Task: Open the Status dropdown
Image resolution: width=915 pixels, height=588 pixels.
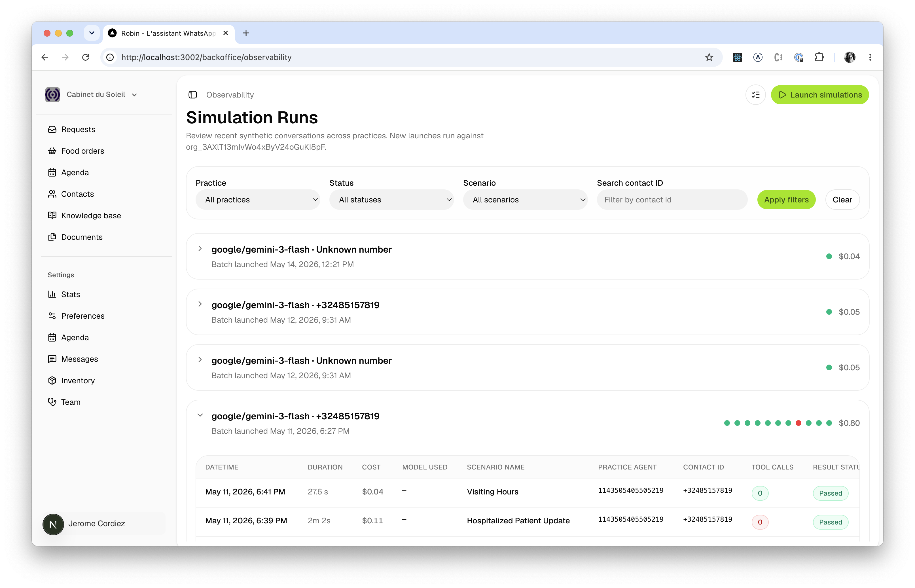Action: pos(391,200)
